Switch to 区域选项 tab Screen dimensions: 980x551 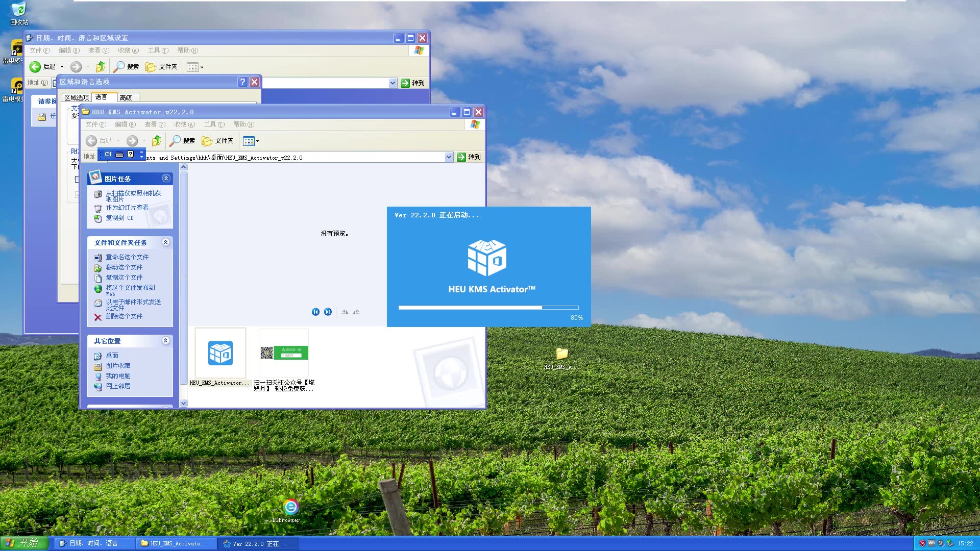click(77, 97)
